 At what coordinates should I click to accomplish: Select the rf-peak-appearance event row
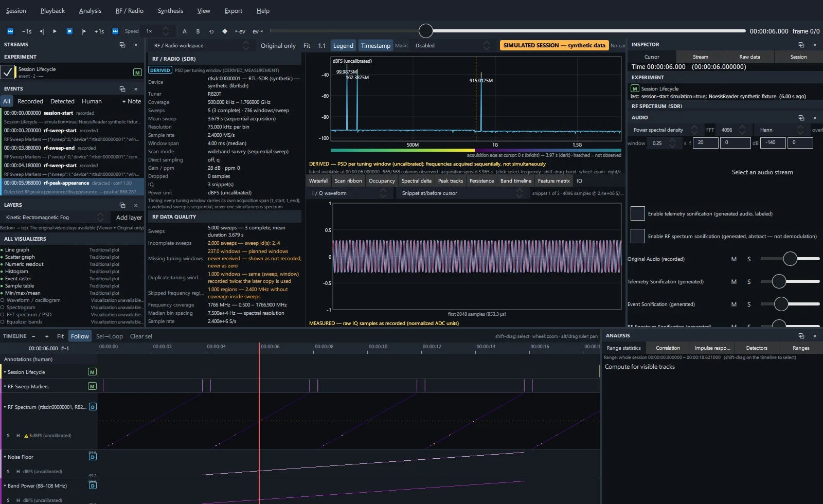72,187
